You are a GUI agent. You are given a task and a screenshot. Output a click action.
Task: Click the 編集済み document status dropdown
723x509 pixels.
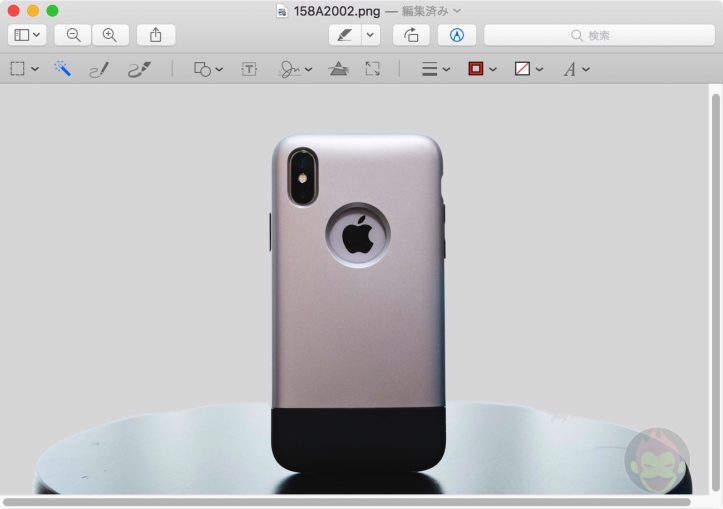pyautogui.click(x=431, y=11)
